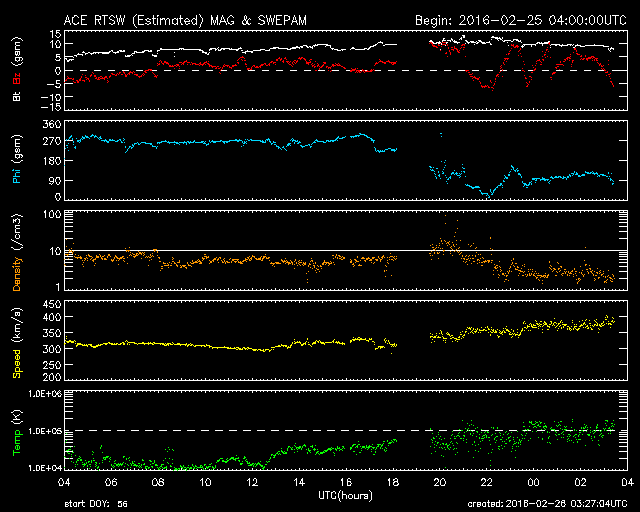Click the '-15' tick label on Bt Bz axis
Screen dimensions: 640x512
pos(51,107)
